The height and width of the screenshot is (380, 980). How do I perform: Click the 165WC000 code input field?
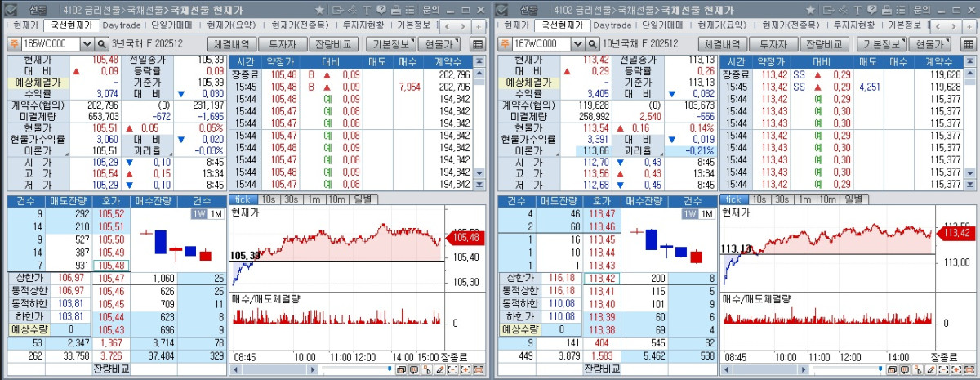point(52,44)
